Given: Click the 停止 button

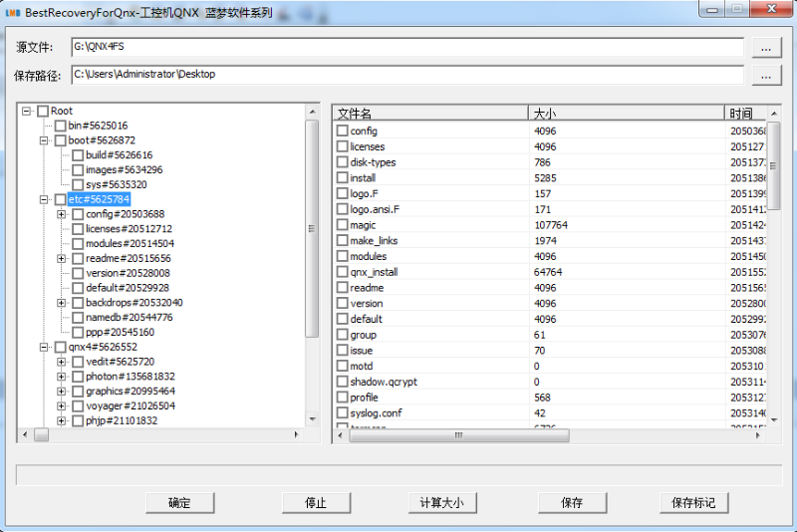Looking at the screenshot, I should coord(316,503).
